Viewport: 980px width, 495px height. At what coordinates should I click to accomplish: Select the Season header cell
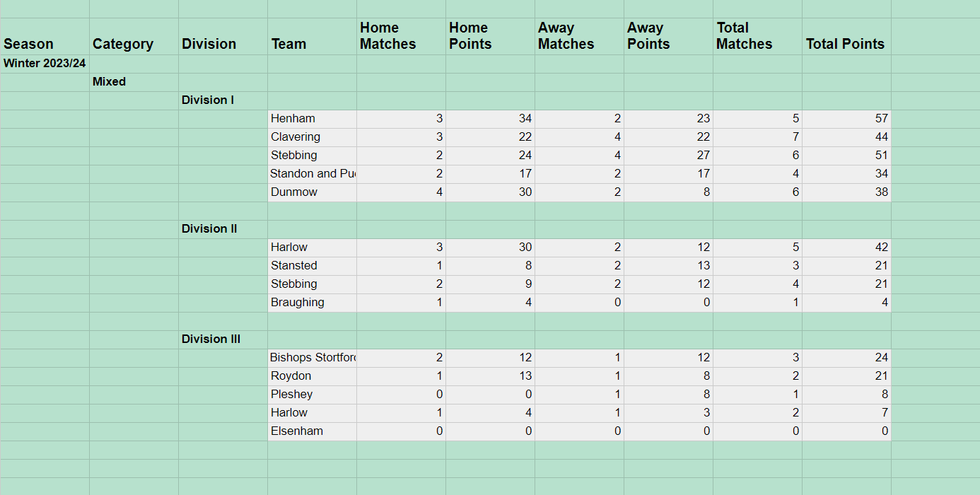click(45, 37)
